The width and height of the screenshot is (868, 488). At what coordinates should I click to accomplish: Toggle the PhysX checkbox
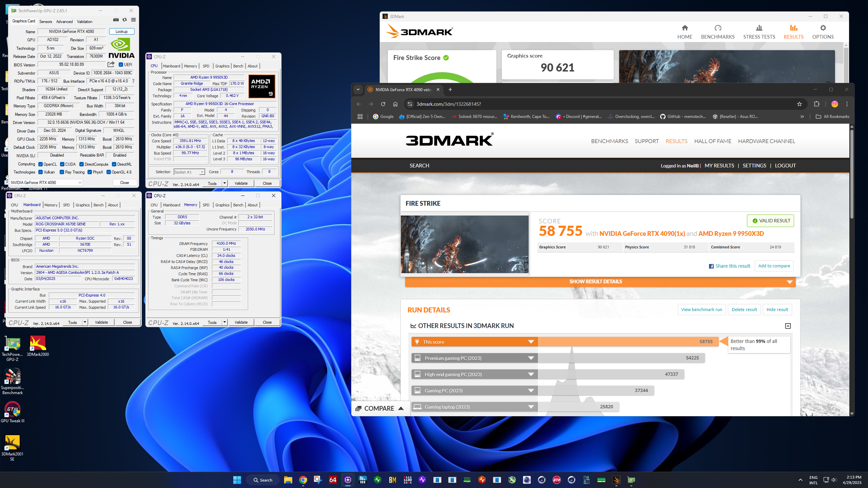(x=90, y=172)
